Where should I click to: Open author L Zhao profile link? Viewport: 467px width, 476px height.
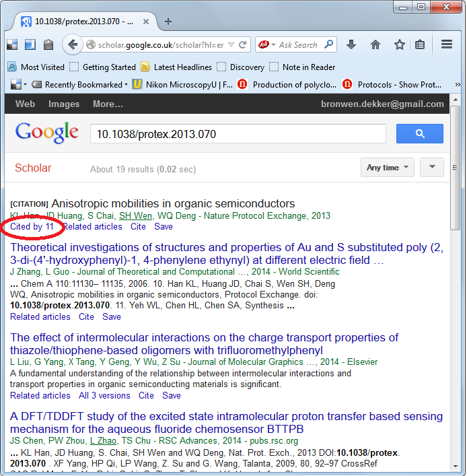click(x=103, y=440)
